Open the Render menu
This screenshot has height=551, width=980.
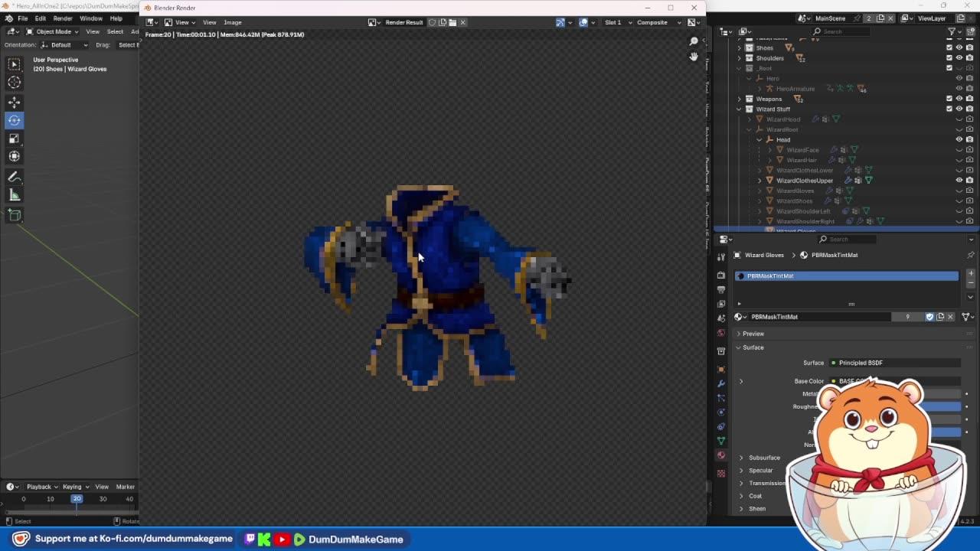(63, 18)
